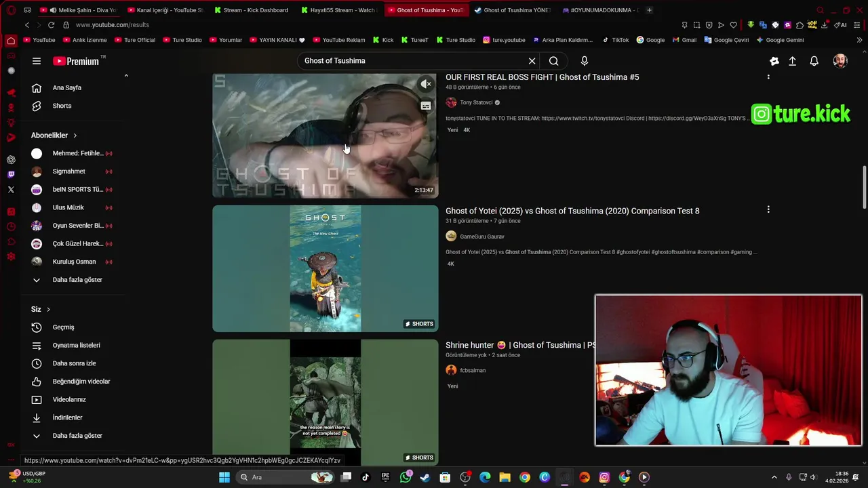
Task: Open fcbsalman channel link
Action: [x=473, y=370]
